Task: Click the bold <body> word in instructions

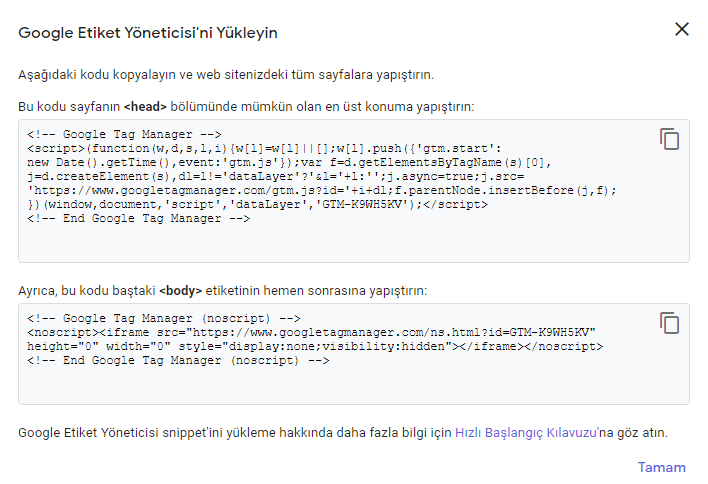Action: (180, 290)
